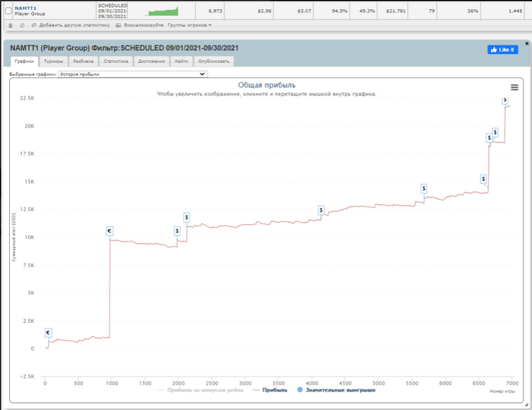Click the dollar win marker near game 4100
Viewport: 532px width, 410px height.
321,210
